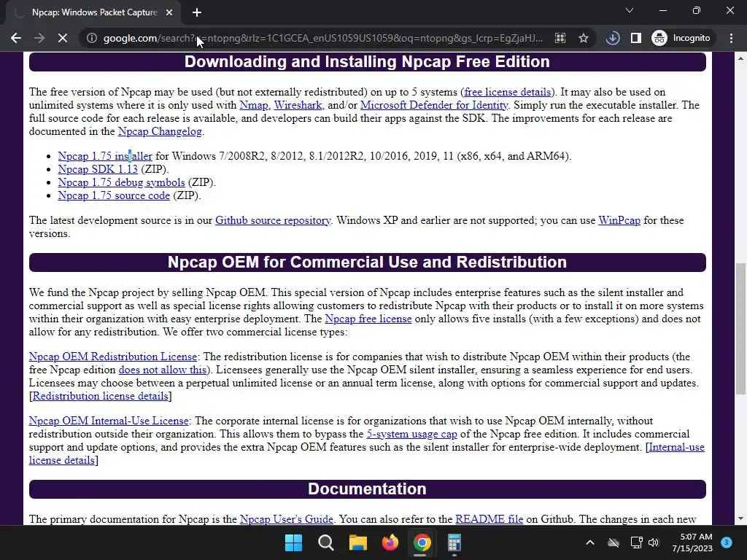Open Windows taskbar Search
This screenshot has width=747, height=560.
pos(326,542)
